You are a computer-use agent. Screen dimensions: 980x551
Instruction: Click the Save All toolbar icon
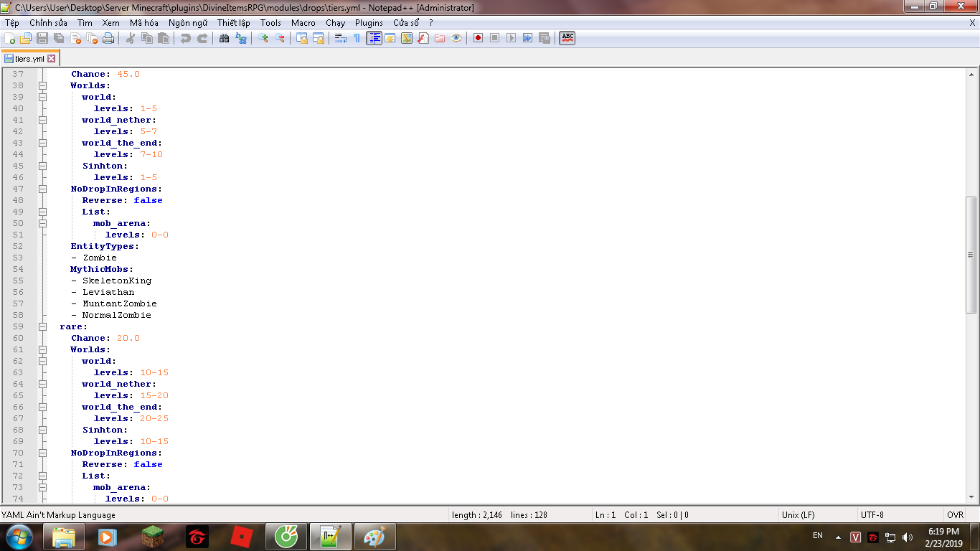pos(59,38)
